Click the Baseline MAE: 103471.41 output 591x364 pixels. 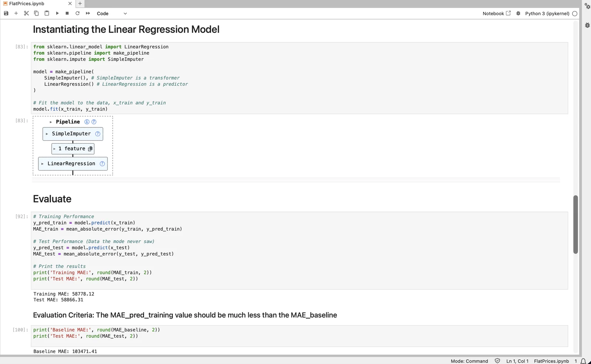click(x=65, y=351)
